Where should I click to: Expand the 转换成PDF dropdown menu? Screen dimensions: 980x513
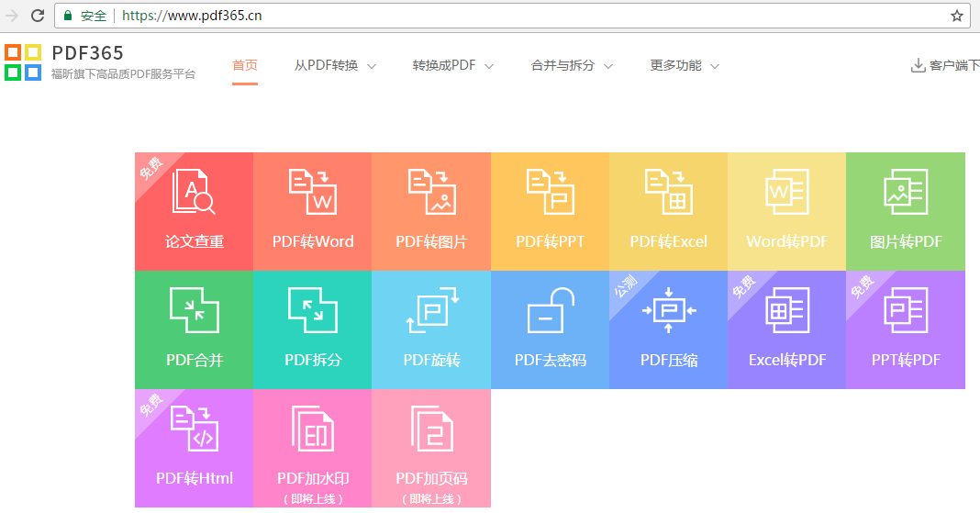pyautogui.click(x=453, y=65)
